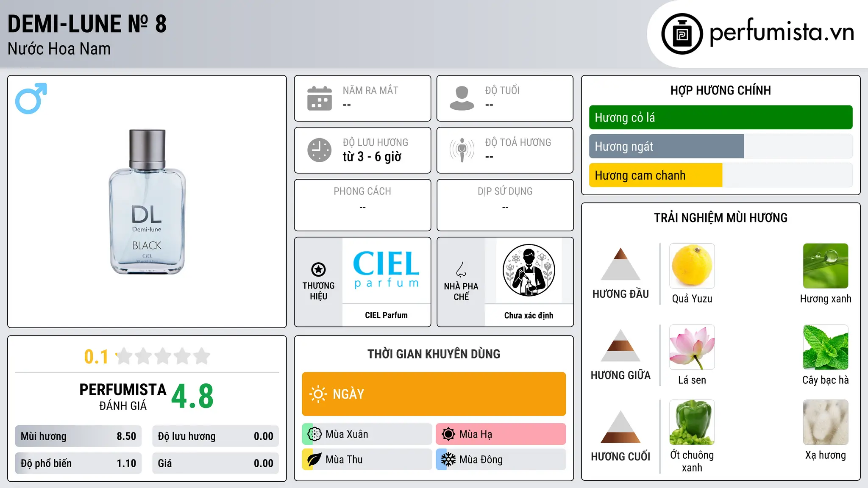Click the Mùi hương 8.50 score
This screenshot has width=868, height=488.
pos(78,436)
